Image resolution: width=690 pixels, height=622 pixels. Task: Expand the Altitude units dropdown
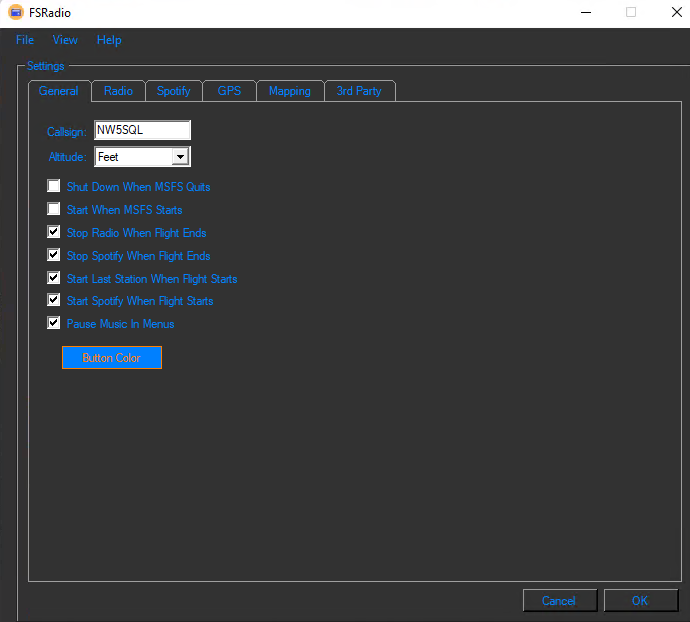click(180, 157)
